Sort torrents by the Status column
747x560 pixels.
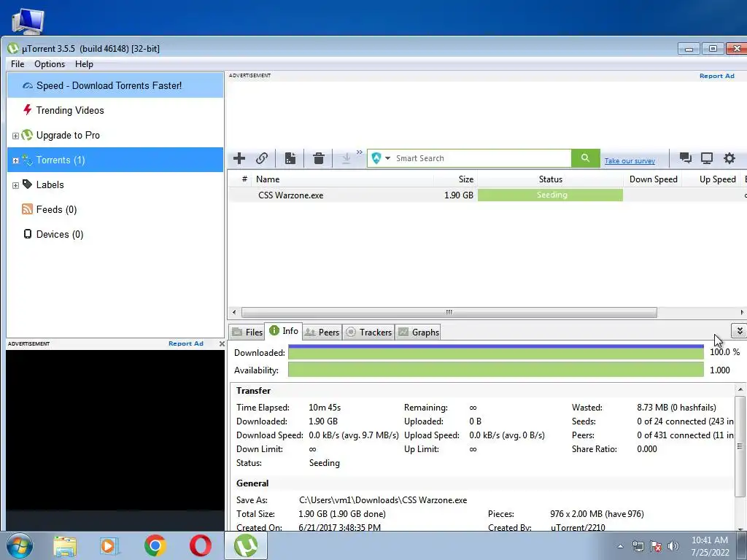550,179
